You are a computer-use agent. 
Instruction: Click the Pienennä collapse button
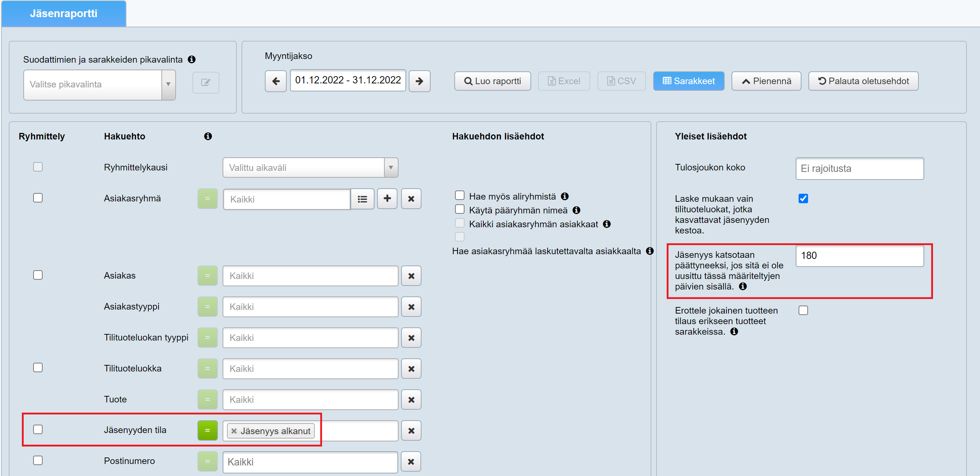pyautogui.click(x=766, y=81)
